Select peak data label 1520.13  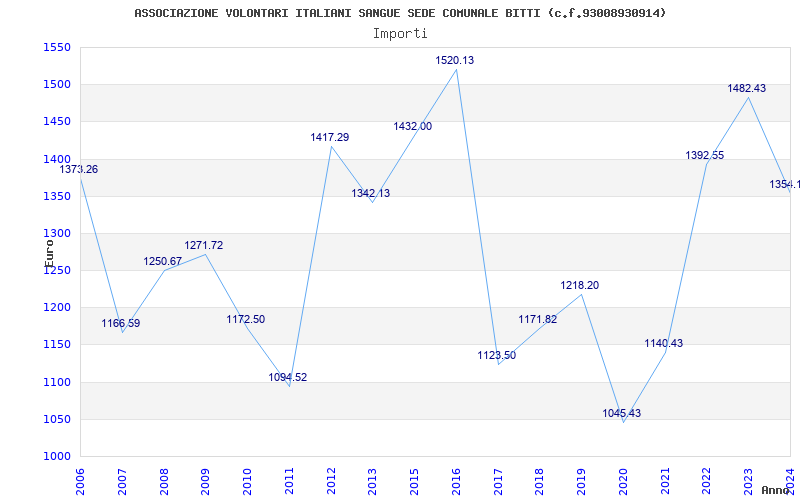coord(455,60)
